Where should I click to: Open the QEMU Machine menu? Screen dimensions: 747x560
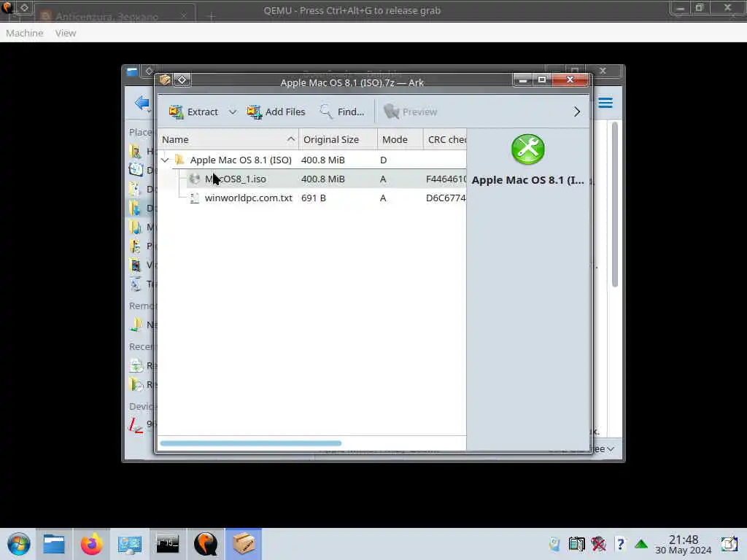coord(25,33)
